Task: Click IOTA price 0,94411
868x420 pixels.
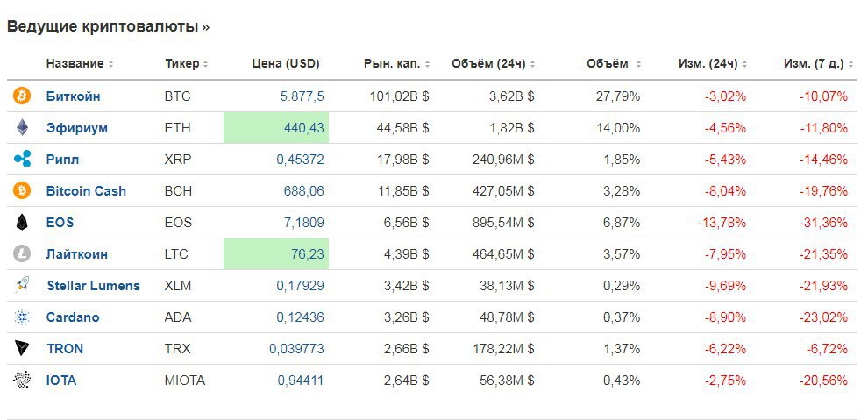Action: click(x=301, y=381)
